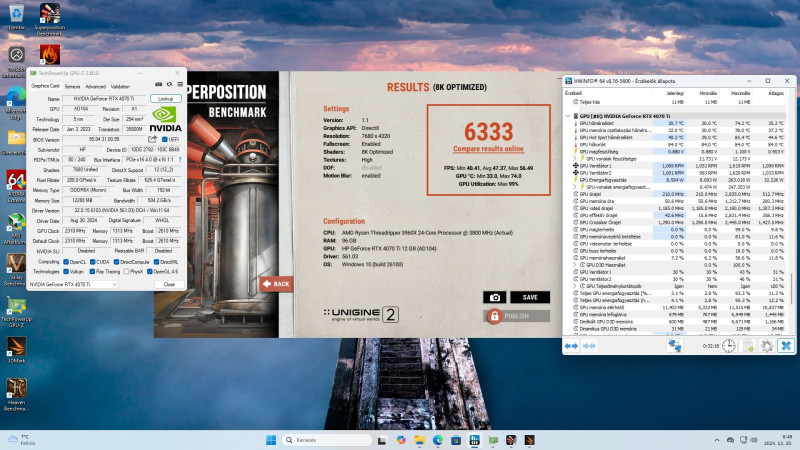Viewport: 800px width, 450px height.
Task: Click HWiNFO clock reset timer icon
Action: pos(729,346)
